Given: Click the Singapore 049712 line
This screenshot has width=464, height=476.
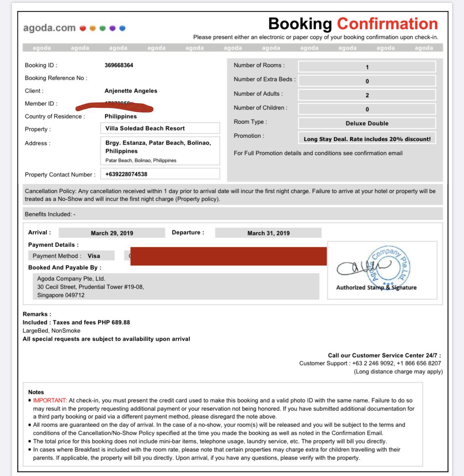Looking at the screenshot, I should pyautogui.click(x=61, y=295).
